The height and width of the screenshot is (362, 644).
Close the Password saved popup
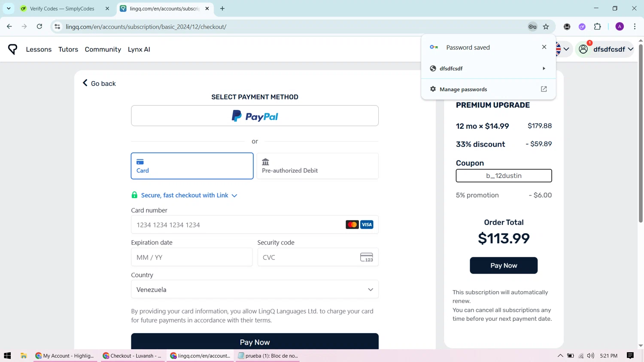click(544, 47)
